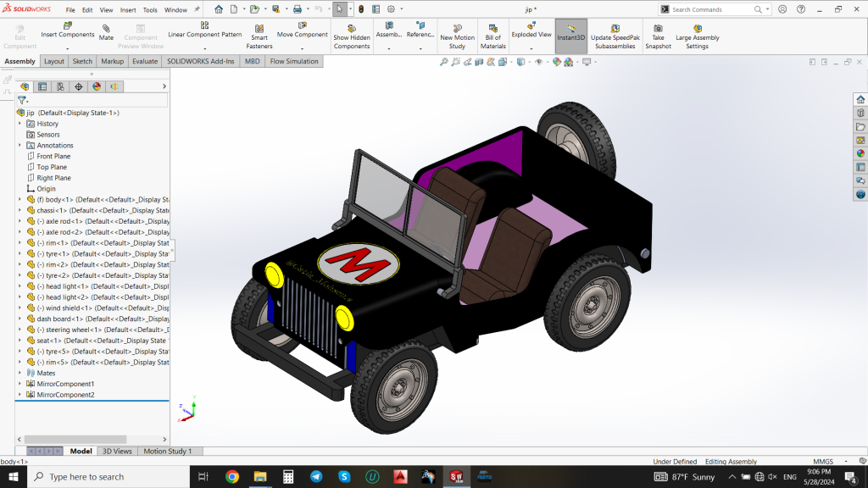Open Large Assembly Settings
The width and height of the screenshot is (868, 488).
click(697, 36)
